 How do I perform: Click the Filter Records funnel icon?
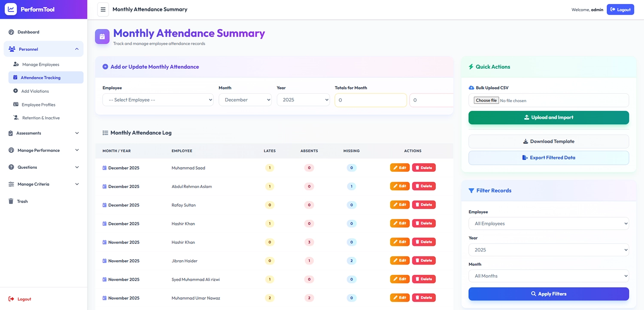pos(471,191)
